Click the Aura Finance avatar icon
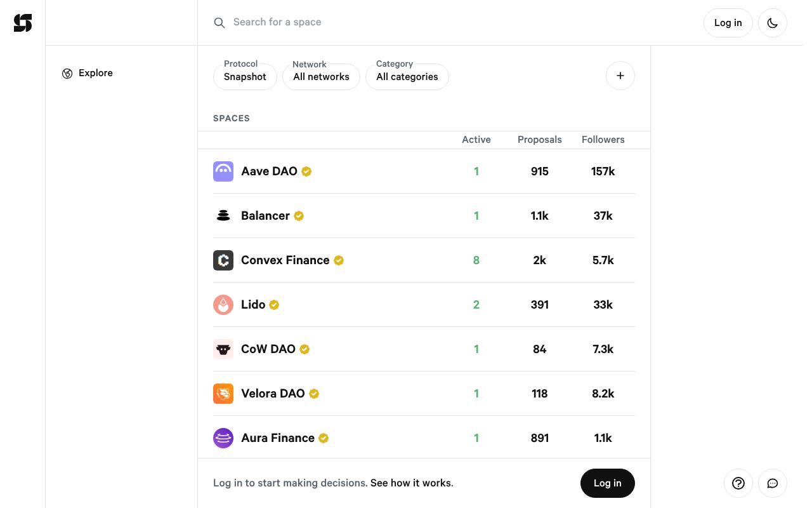Image resolution: width=812 pixels, height=508 pixels. (223, 438)
